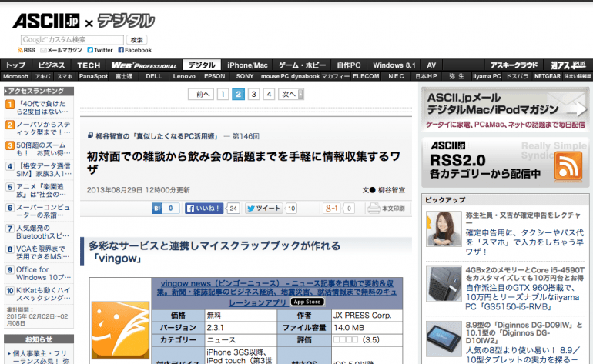
Task: Open the 自作PC nav tab
Action: (349, 65)
